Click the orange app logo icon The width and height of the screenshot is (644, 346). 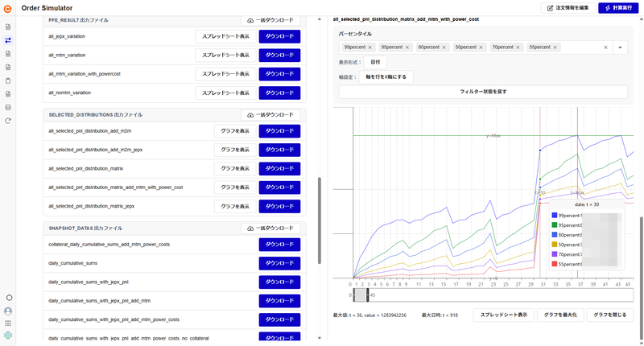click(x=7, y=9)
